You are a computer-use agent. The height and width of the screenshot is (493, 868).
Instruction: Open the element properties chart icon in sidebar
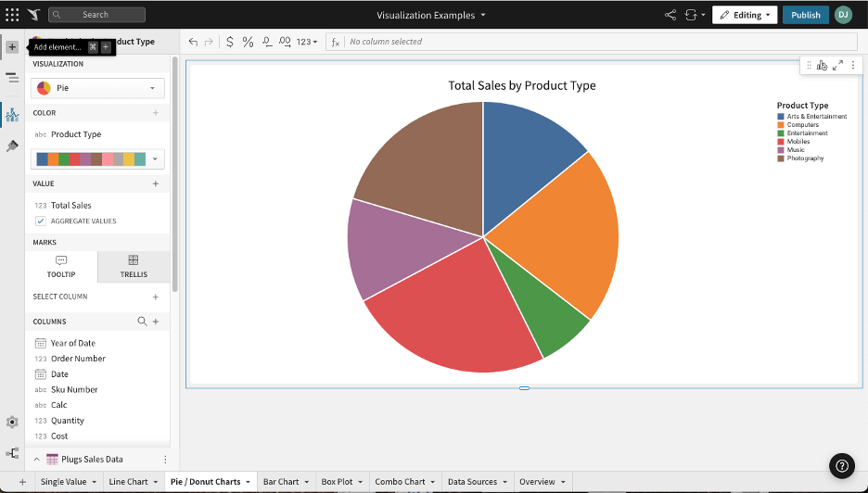pyautogui.click(x=12, y=115)
